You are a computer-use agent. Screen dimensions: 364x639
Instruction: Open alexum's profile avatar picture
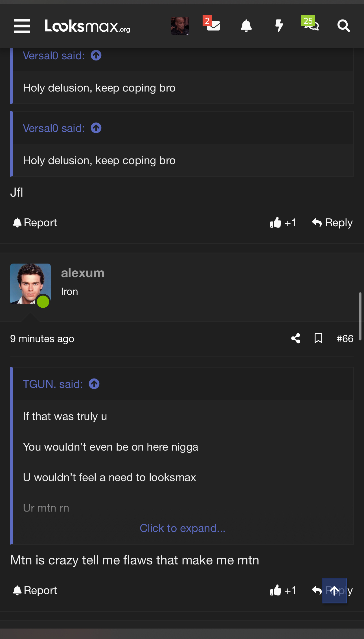[30, 284]
